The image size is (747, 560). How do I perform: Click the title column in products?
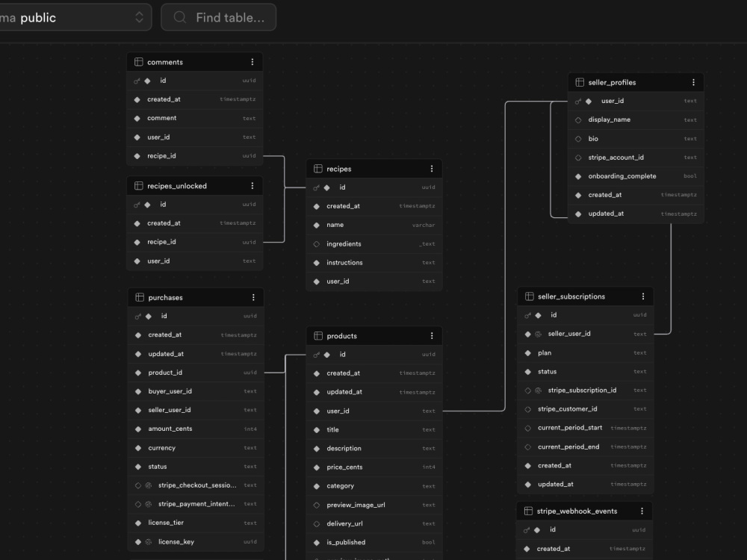pos(374,429)
